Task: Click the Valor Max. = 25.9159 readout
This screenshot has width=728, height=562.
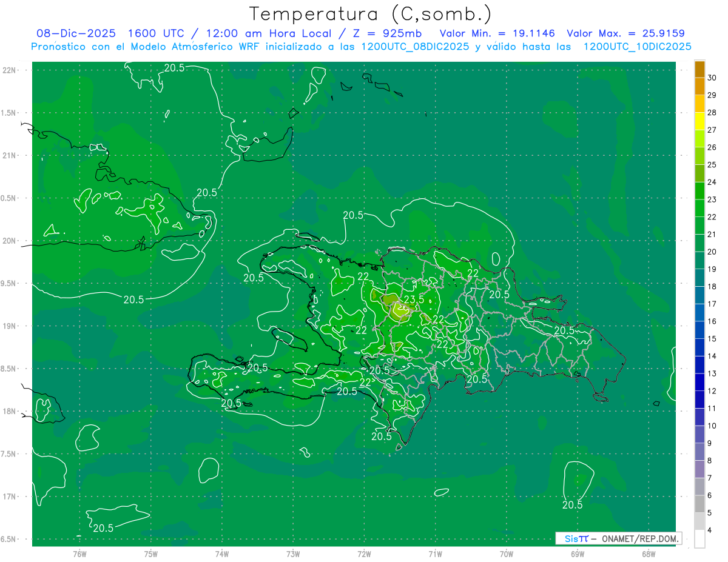Action: tap(625, 33)
